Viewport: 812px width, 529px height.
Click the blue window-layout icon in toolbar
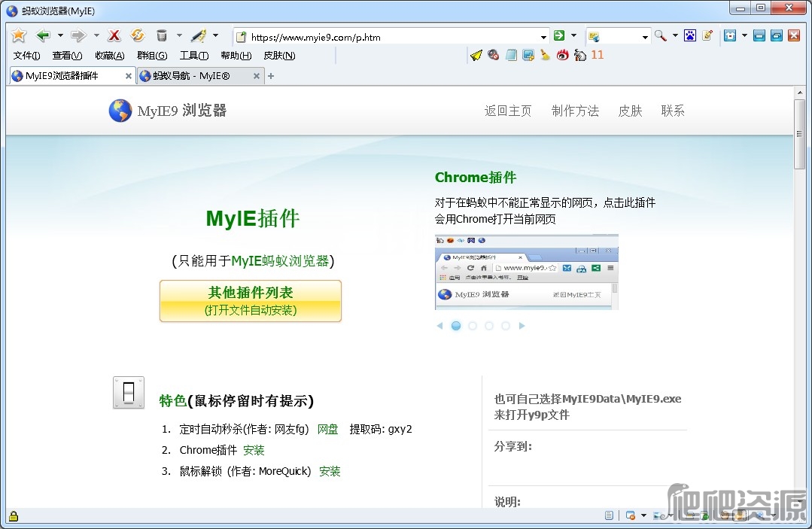click(730, 35)
